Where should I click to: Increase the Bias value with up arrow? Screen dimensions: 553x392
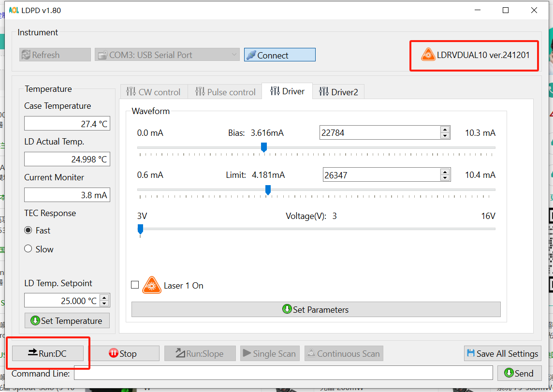pyautogui.click(x=445, y=129)
